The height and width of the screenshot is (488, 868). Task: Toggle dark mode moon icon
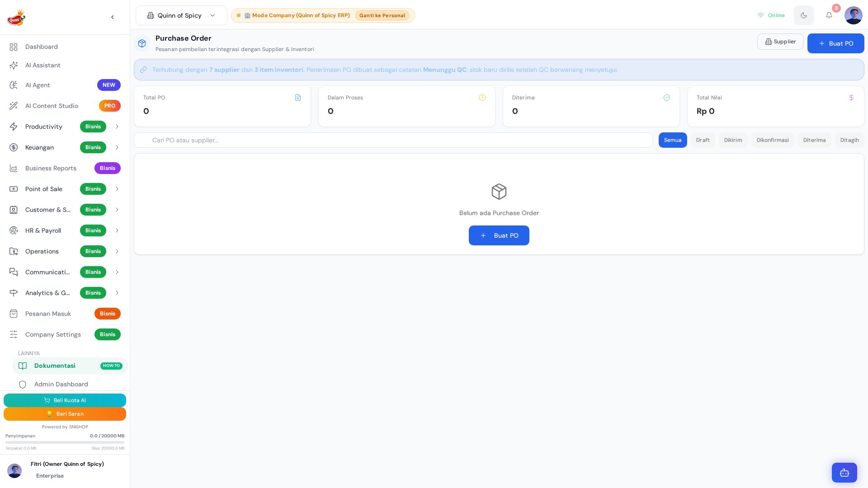[x=804, y=15]
